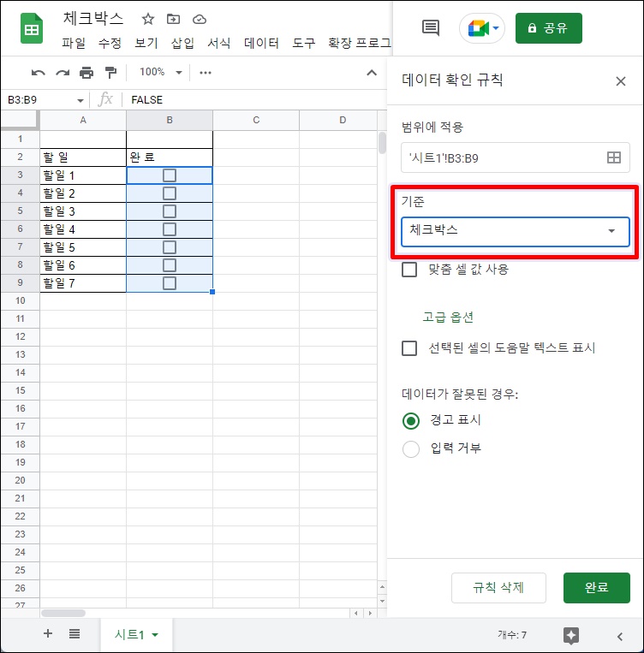Viewport: 644px width, 653px height.
Task: Open the Explore star icon
Action: (x=571, y=636)
